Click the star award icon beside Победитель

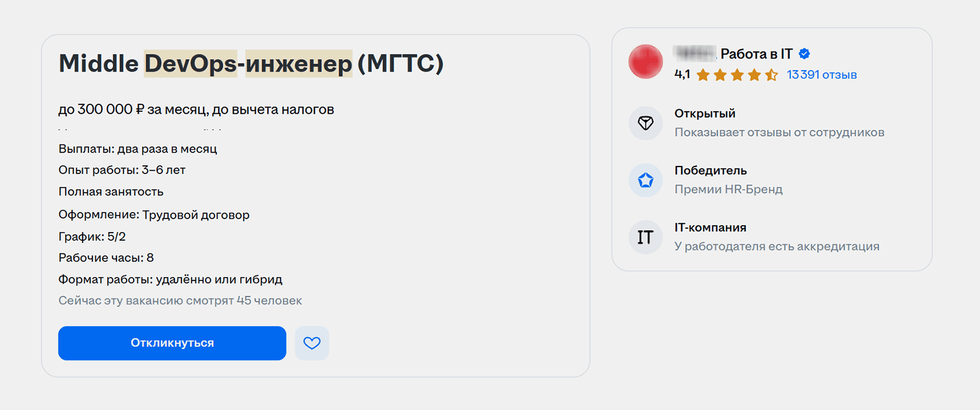pos(646,181)
